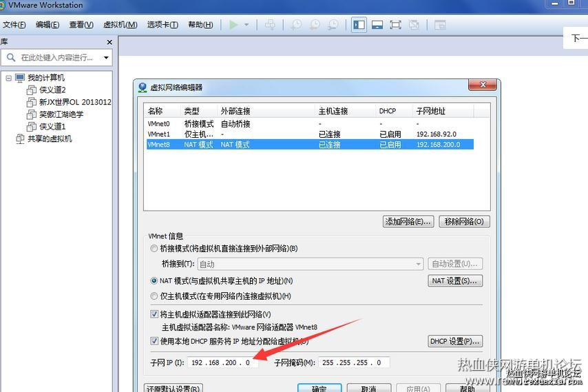Click the 类型 column header
Screen dimensions: 588x392
pyautogui.click(x=199, y=111)
